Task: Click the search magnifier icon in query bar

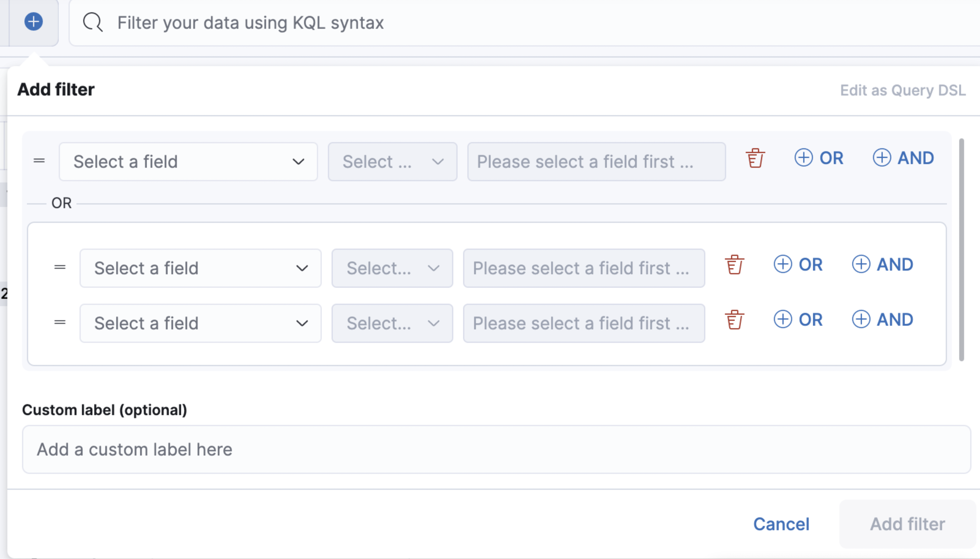Action: 93,22
